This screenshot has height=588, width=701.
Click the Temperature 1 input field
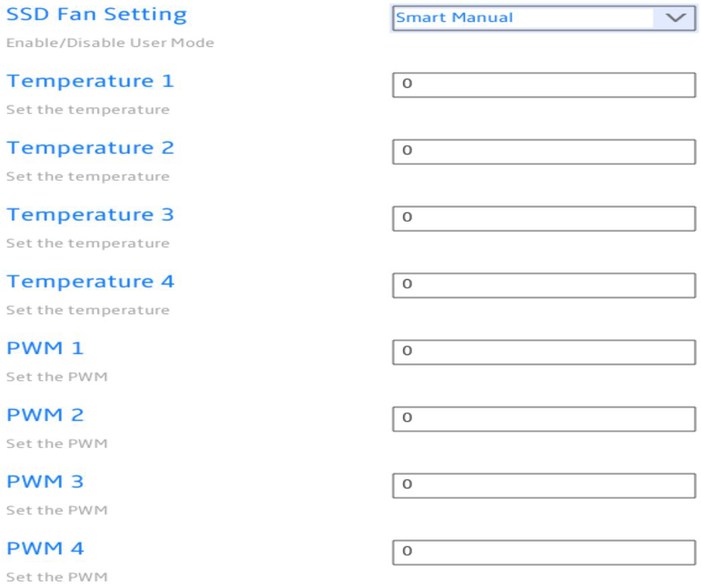click(544, 85)
